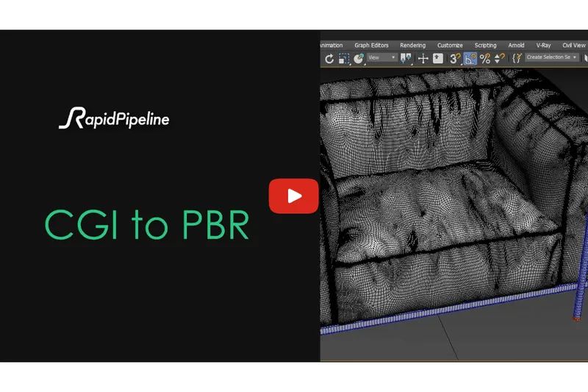Viewport: 588px width, 392px height.
Task: Click the Use Pivot Point Center icon
Action: point(407,58)
